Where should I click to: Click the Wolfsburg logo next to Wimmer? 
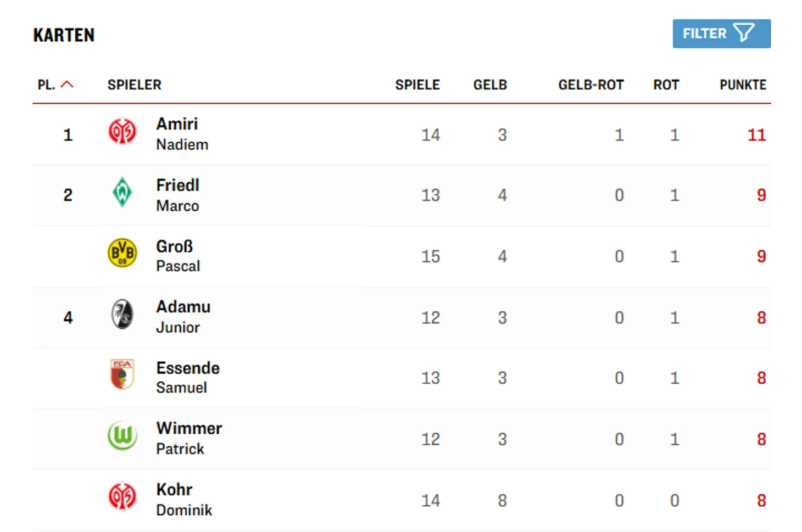122,436
